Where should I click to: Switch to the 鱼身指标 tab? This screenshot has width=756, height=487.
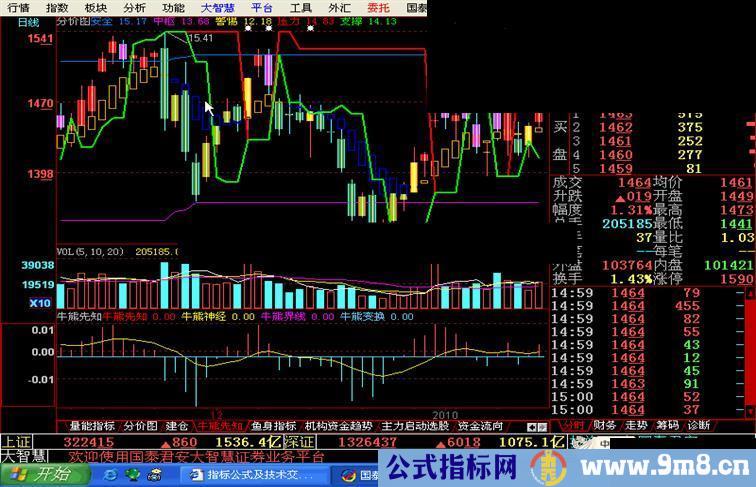click(273, 425)
